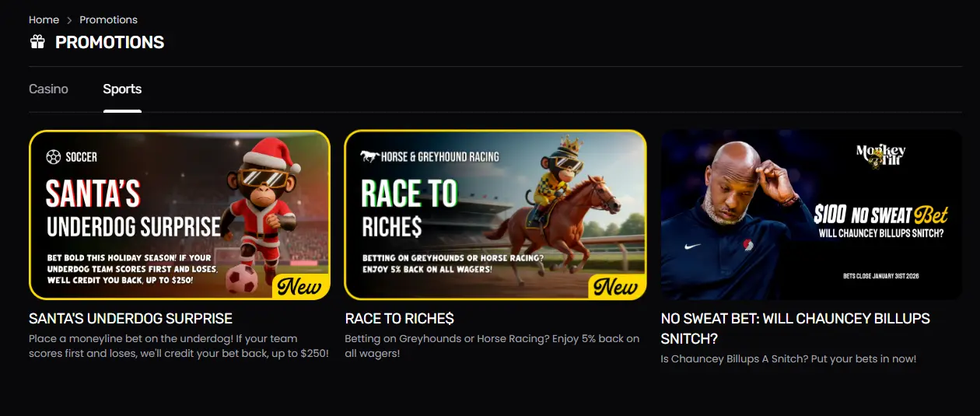980x416 pixels.
Task: Click the Promotions breadcrumb link
Action: tap(108, 19)
